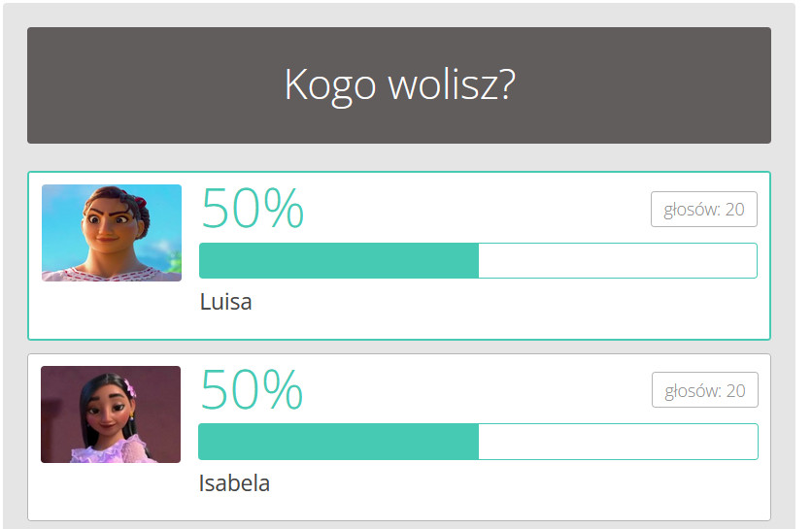The width and height of the screenshot is (812, 529).
Task: Select the Isabela answer name label
Action: point(234,483)
